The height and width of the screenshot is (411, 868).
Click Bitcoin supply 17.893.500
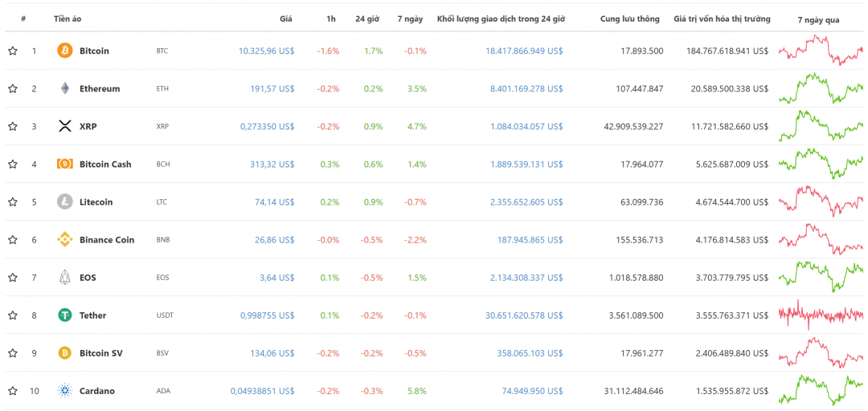pyautogui.click(x=642, y=51)
